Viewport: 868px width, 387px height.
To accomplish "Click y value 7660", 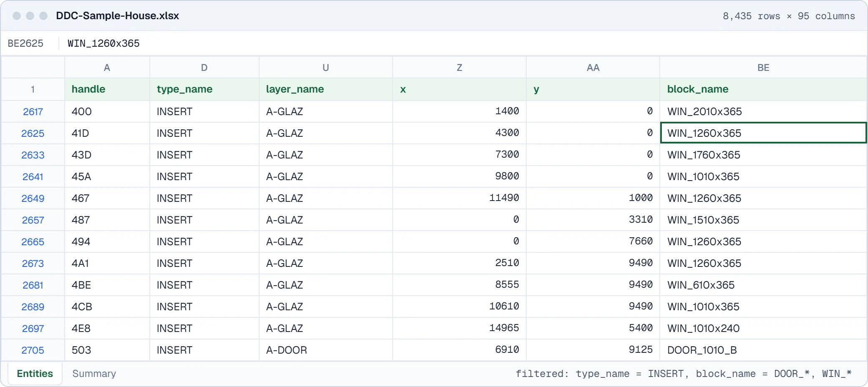I will [593, 242].
